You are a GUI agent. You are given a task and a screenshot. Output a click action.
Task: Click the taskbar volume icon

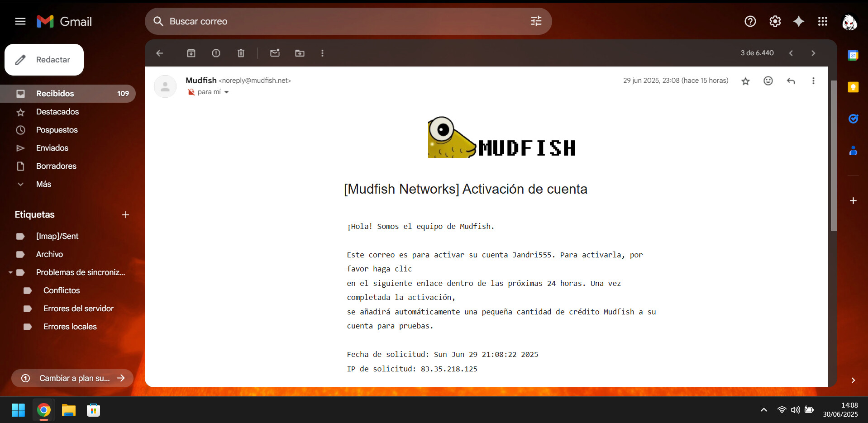[795, 410]
